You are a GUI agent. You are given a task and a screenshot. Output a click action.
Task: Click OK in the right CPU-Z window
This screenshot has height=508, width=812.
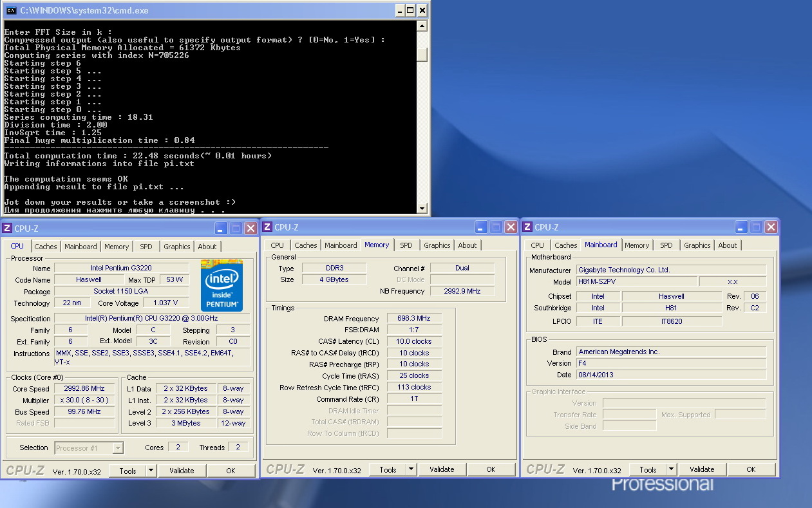[x=751, y=469]
